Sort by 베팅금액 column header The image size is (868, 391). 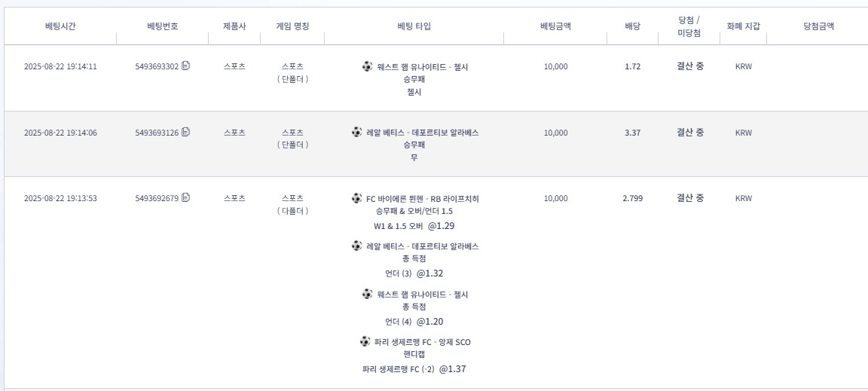555,26
